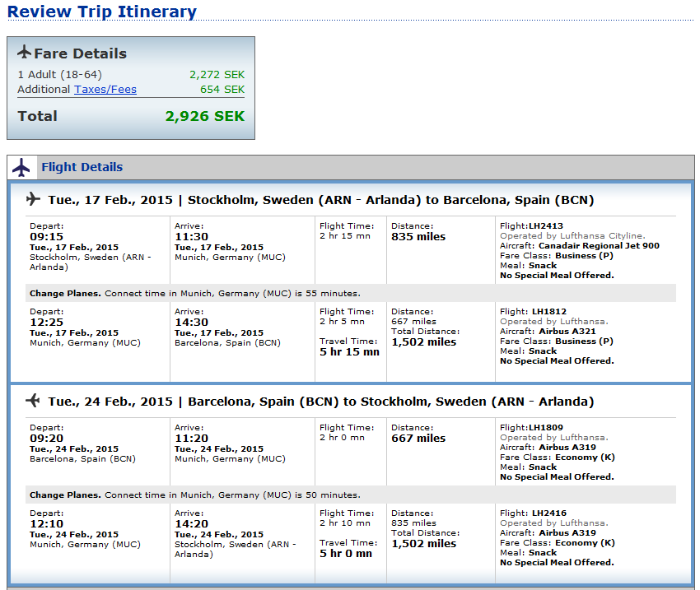Click the Flight Details section heading
700x590 pixels.
tap(82, 167)
